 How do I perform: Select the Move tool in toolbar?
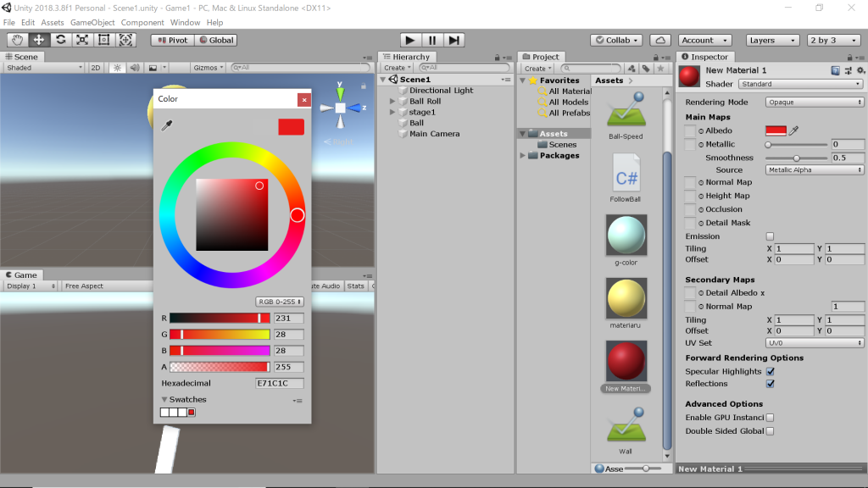[39, 40]
